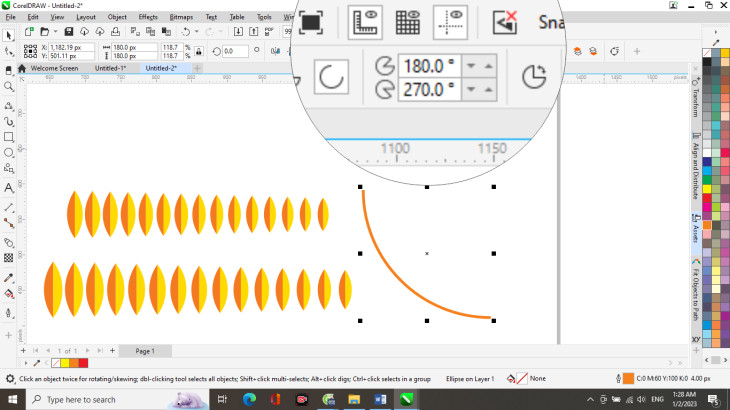Open the Fit Objects to Path docker
This screenshot has width=730, height=410.
coord(696,289)
